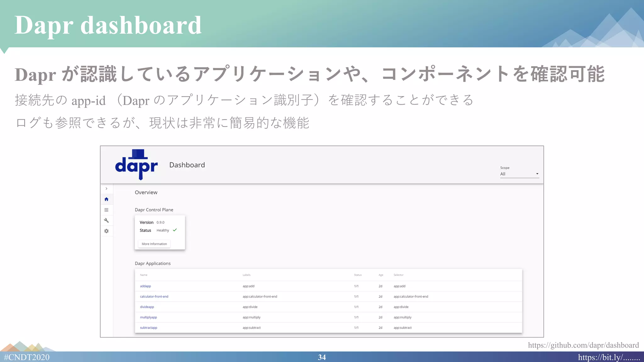The width and height of the screenshot is (644, 362).
Task: Click the 2d age in subtractapp row
Action: tap(380, 328)
